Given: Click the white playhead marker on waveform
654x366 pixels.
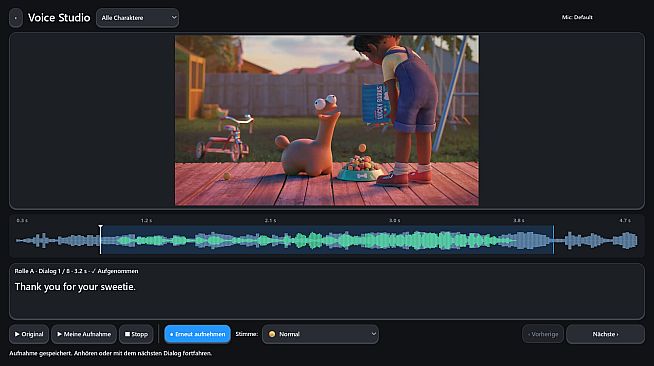Looking at the screenshot, I should pos(101,240).
